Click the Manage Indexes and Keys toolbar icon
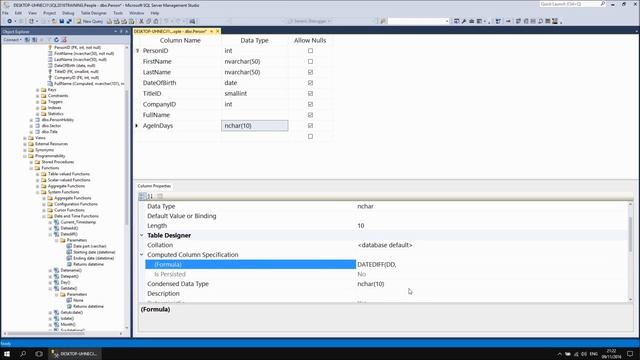This screenshot has height=360, width=640. [526, 21]
